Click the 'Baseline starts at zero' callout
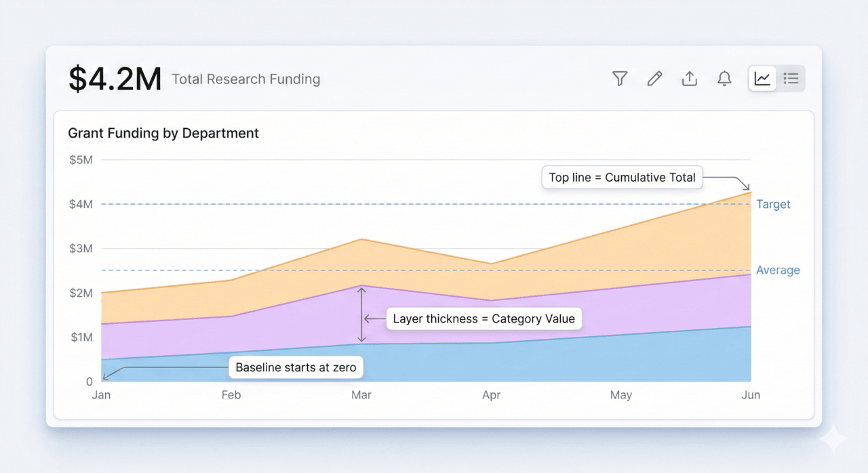 point(296,367)
